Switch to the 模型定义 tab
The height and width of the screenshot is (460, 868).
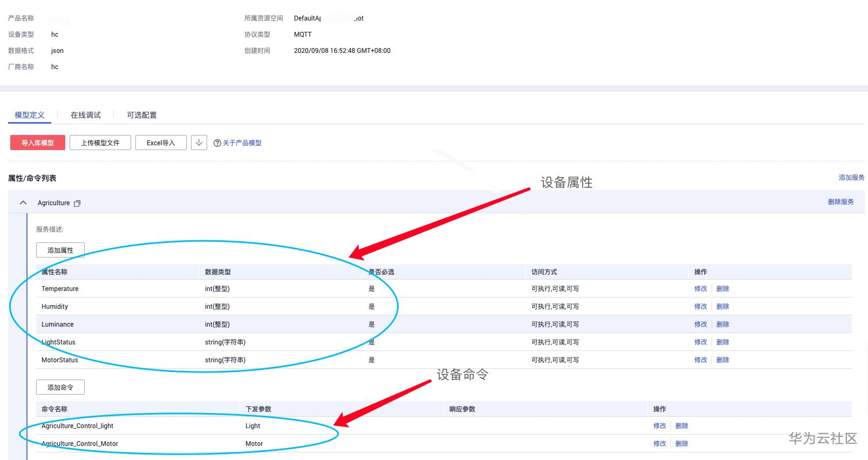coord(30,115)
